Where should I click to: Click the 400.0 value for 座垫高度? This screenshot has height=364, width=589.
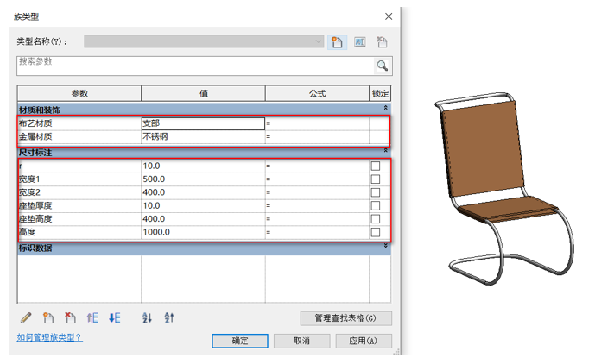tap(203, 219)
